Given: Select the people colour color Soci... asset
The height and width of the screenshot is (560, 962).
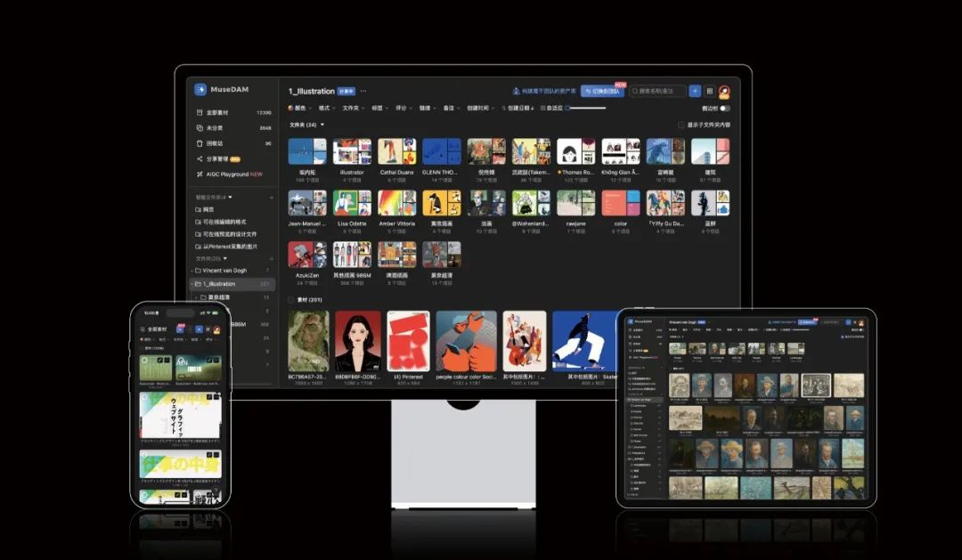Looking at the screenshot, I should click(466, 341).
